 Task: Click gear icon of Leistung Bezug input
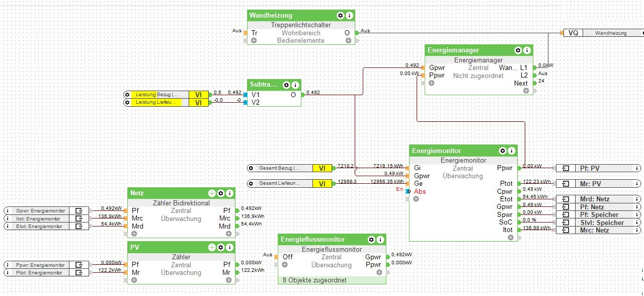click(127, 95)
